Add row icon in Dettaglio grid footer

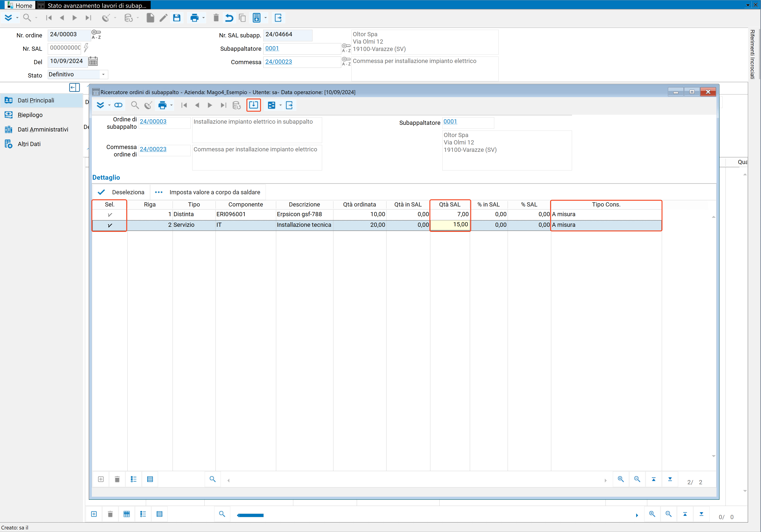101,479
